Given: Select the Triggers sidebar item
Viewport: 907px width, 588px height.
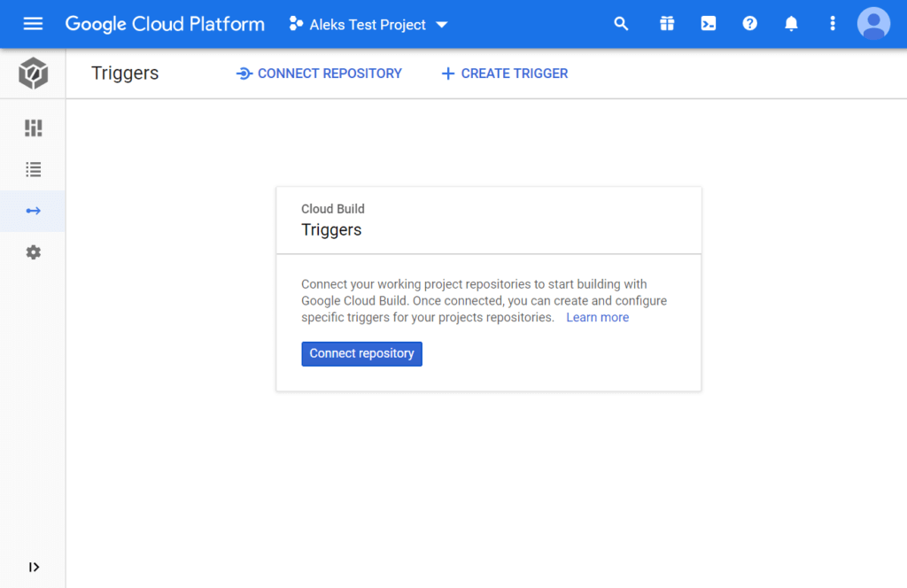Looking at the screenshot, I should (x=33, y=211).
